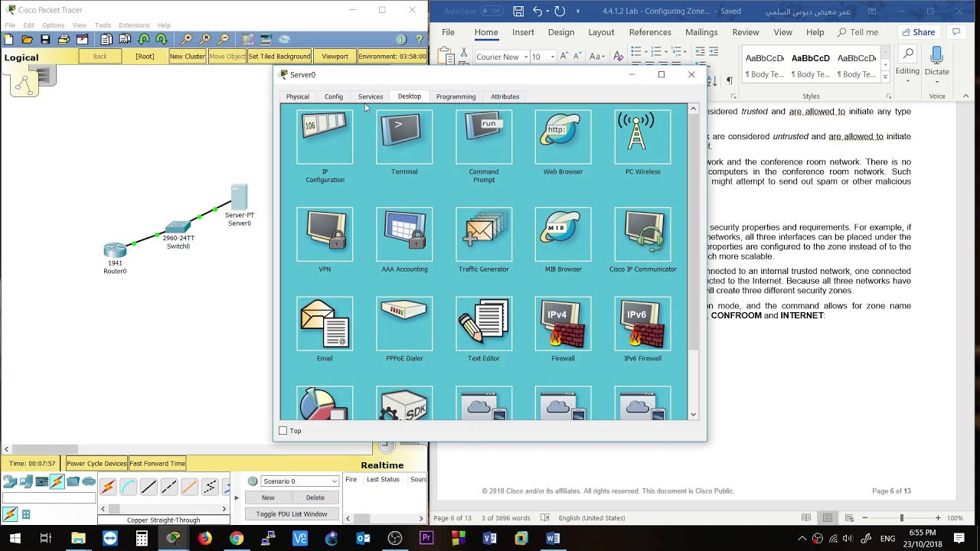The width and height of the screenshot is (980, 551).
Task: Open the VPN desktop app
Action: coord(325,235)
